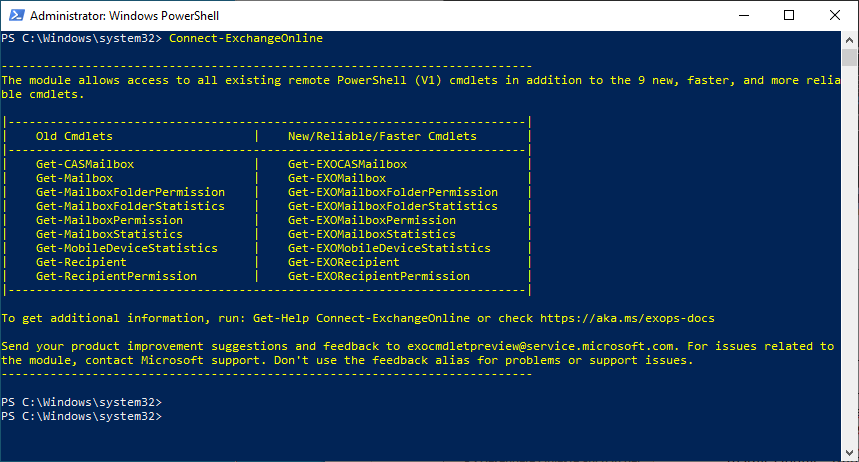Viewport: 859px width, 462px height.
Task: Click the 'New/Reliable/Faster Cmdlets' column header
Action: pos(382,136)
